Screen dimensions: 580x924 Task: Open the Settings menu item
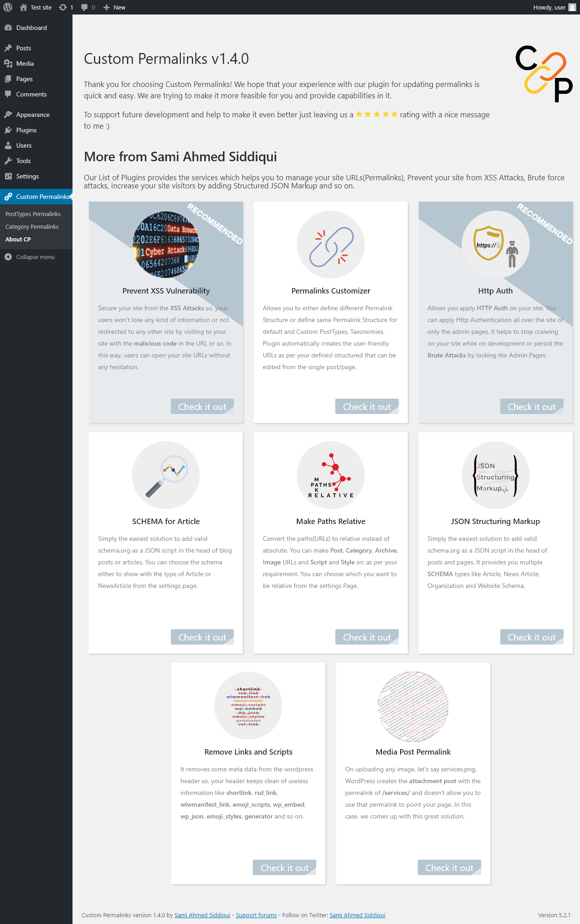(x=36, y=176)
